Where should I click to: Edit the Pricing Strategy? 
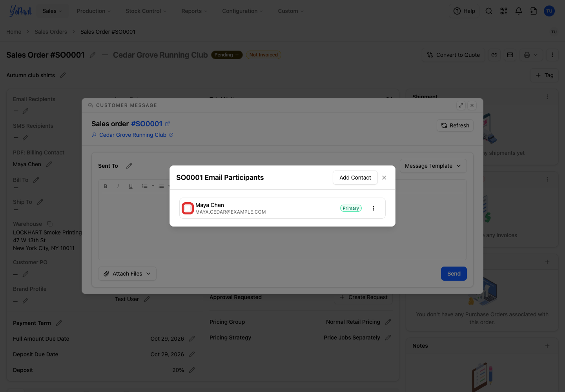click(x=388, y=338)
